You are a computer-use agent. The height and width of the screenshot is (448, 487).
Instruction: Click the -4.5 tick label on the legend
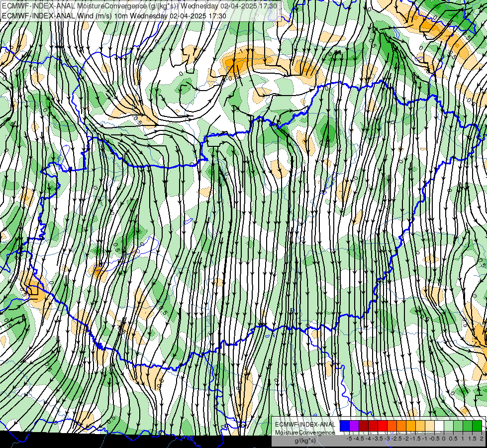coord(359,439)
